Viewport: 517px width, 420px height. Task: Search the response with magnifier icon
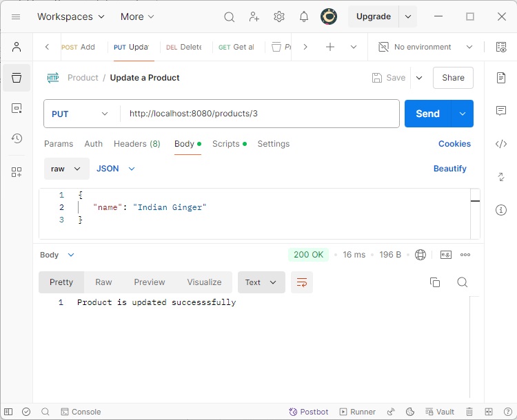tap(463, 282)
